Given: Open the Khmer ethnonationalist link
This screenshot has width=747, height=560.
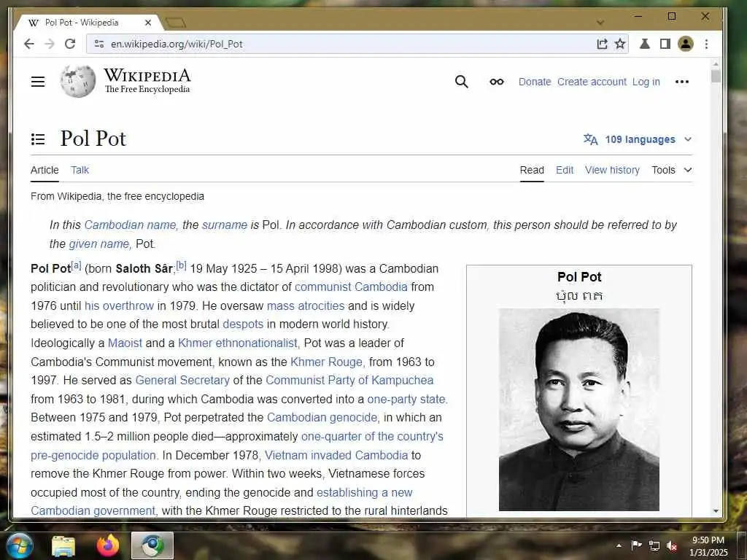Looking at the screenshot, I should 239,343.
